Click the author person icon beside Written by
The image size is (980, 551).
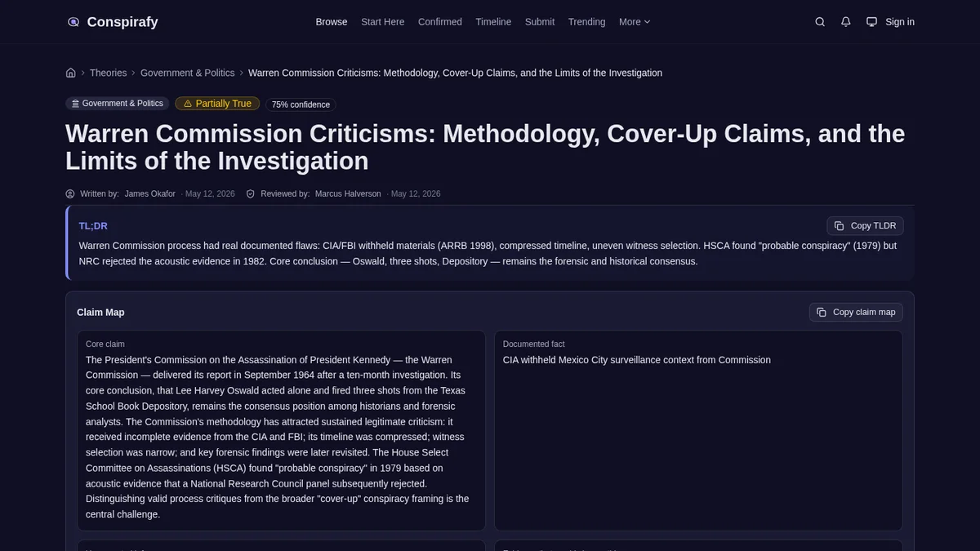(x=70, y=194)
